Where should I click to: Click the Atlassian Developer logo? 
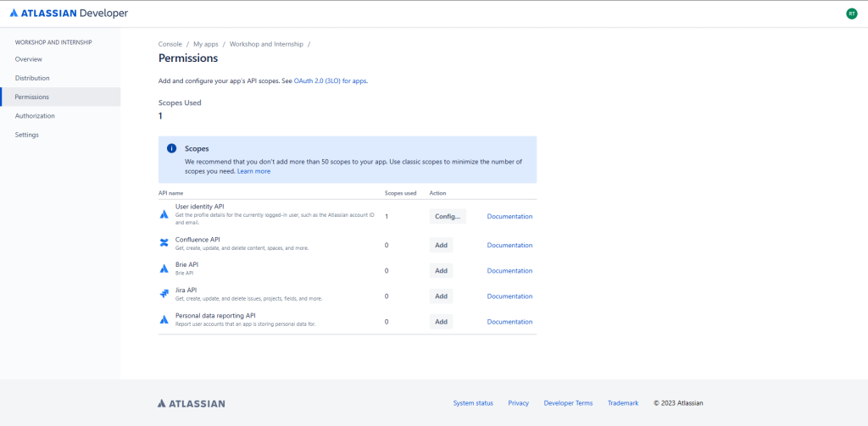tap(69, 13)
